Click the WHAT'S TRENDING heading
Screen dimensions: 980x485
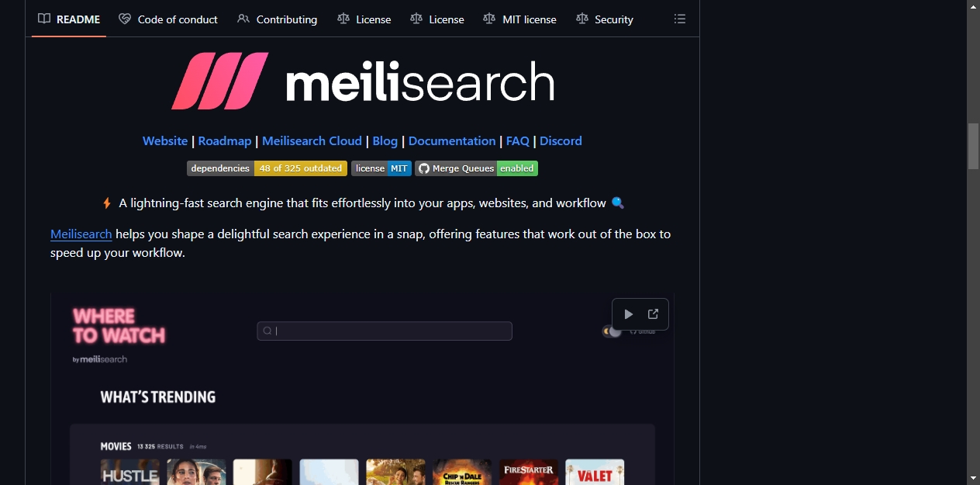pyautogui.click(x=158, y=397)
